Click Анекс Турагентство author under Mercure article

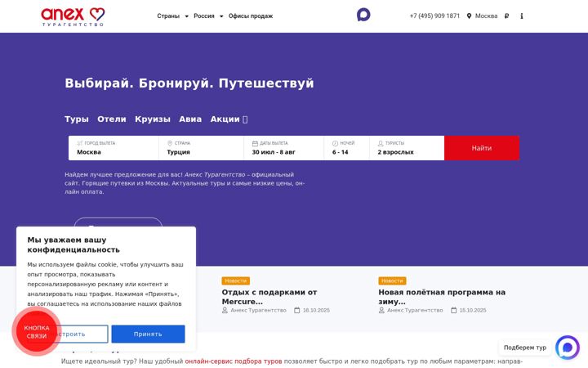258,310
